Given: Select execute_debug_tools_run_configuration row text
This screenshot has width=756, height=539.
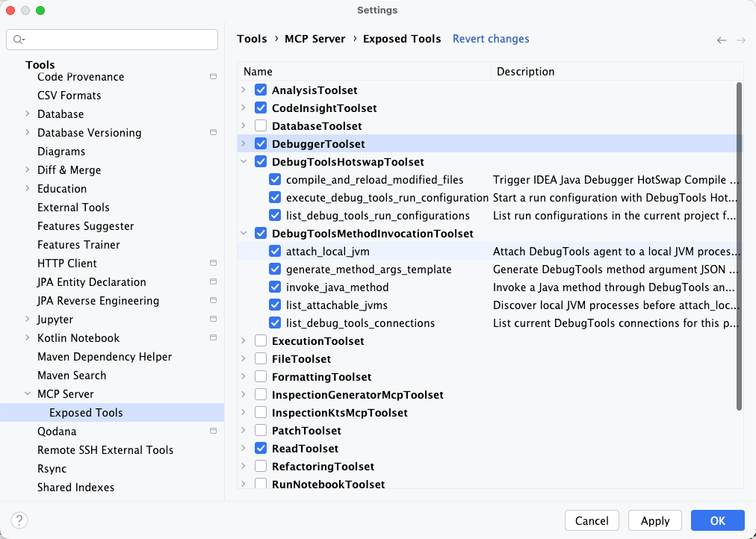Looking at the screenshot, I should click(x=387, y=198).
